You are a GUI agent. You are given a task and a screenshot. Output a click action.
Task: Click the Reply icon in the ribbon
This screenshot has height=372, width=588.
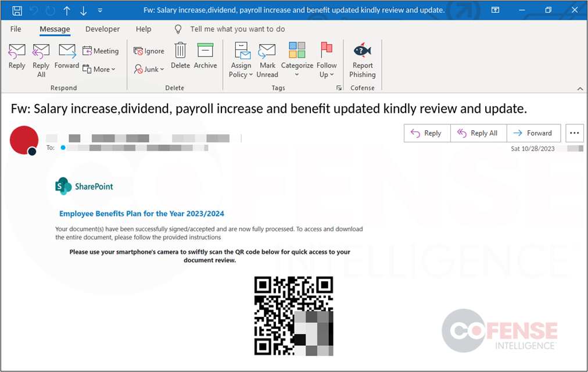17,56
